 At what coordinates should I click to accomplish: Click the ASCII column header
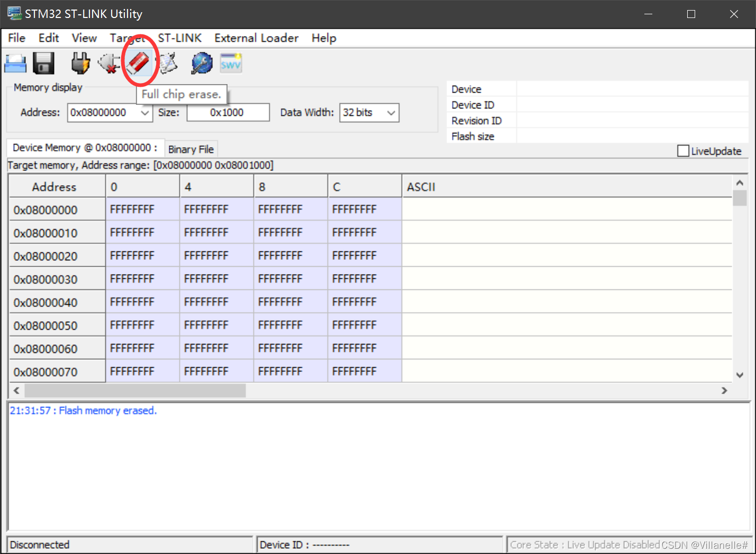pos(567,187)
